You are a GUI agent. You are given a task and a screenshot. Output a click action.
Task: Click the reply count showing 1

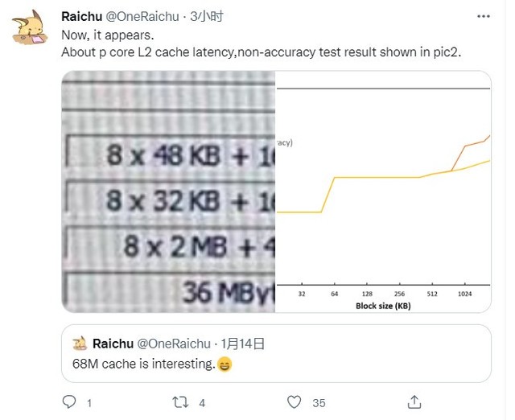[x=89, y=402]
